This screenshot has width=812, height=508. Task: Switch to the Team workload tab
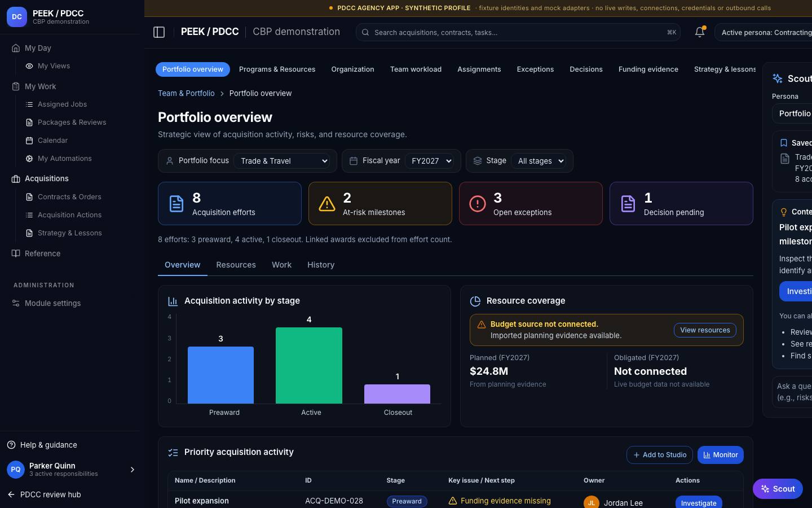416,69
